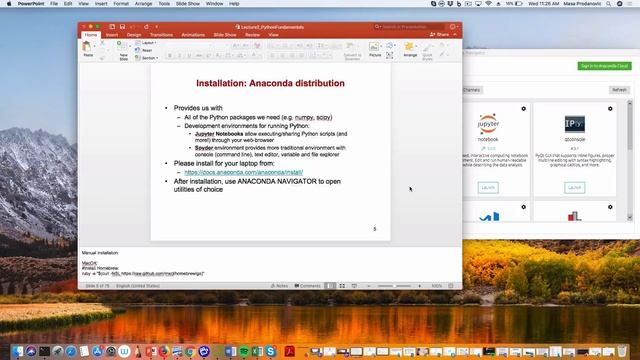Open the Layout dropdown in the ribbon

[x=147, y=43]
